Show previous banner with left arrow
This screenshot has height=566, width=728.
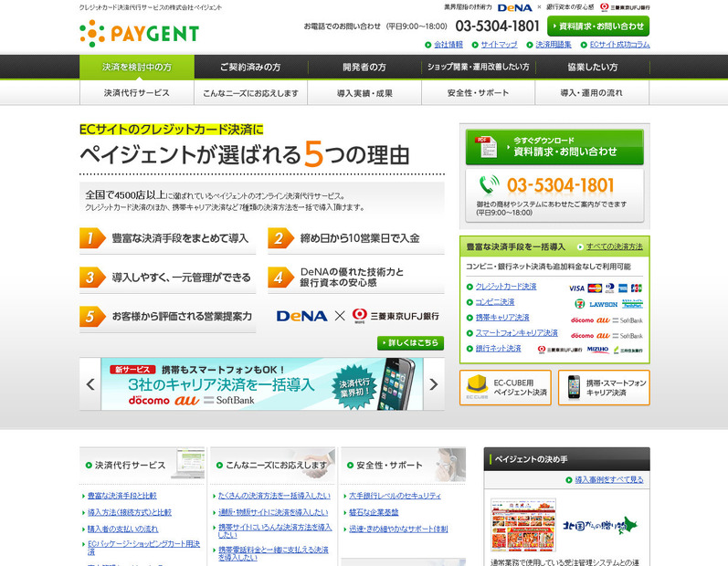point(90,384)
